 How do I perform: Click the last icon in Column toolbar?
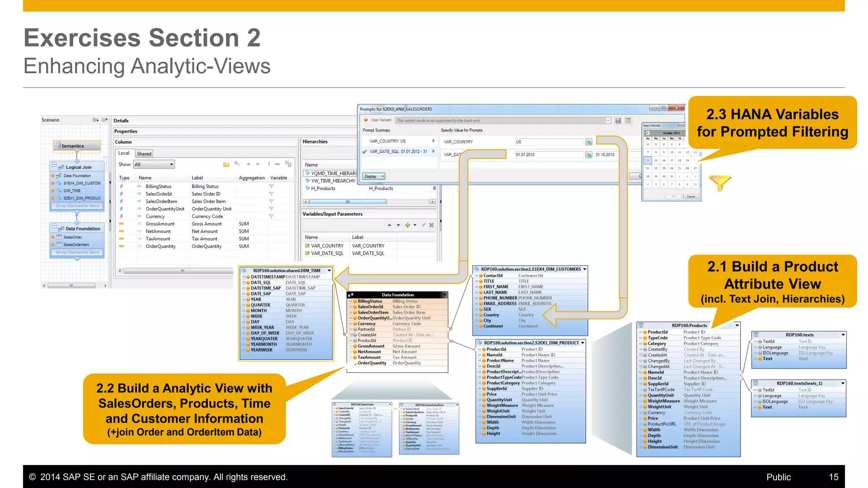(288, 164)
